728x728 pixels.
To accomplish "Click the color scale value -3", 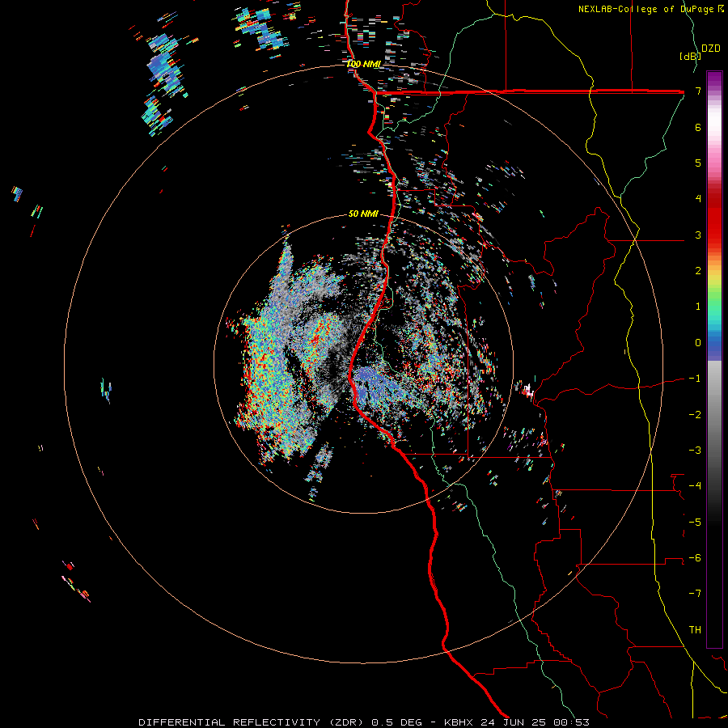I will pyautogui.click(x=695, y=451).
